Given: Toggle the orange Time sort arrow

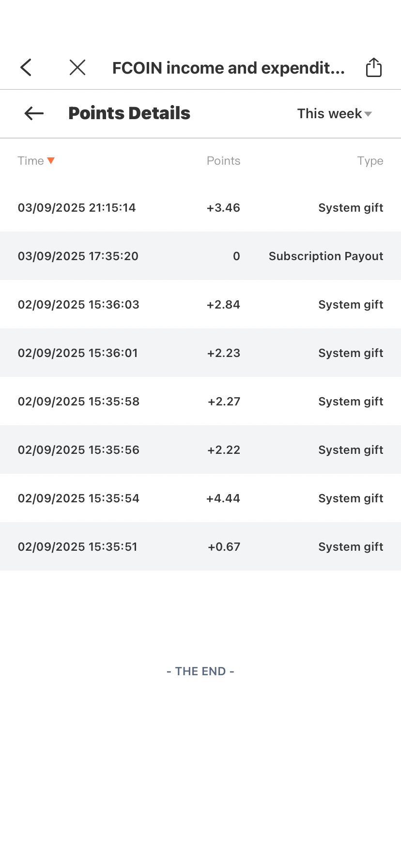Looking at the screenshot, I should point(51,161).
